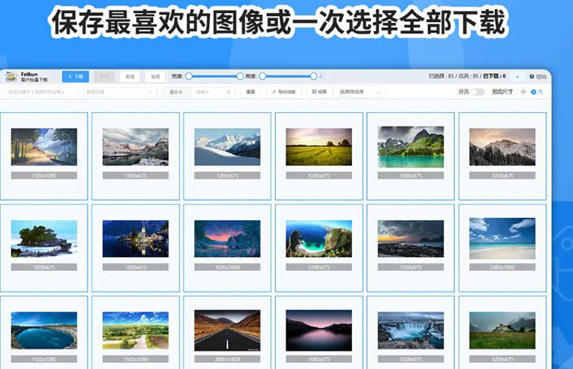Open the help icon at top right
This screenshot has width=573, height=369.
tap(532, 76)
